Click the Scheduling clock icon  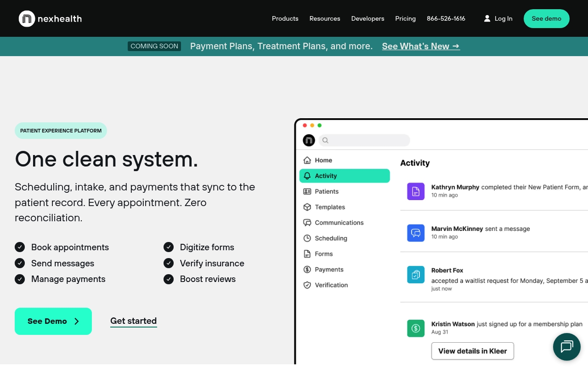307,238
